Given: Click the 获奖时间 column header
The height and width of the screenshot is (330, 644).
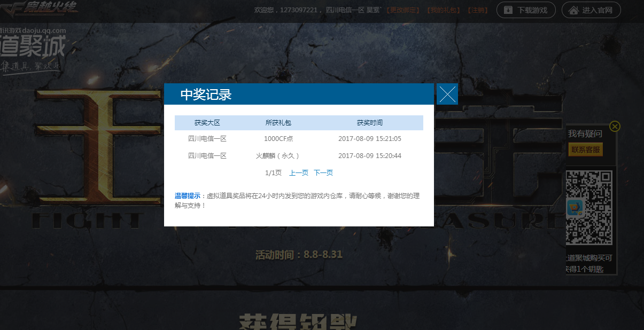Looking at the screenshot, I should point(370,123).
